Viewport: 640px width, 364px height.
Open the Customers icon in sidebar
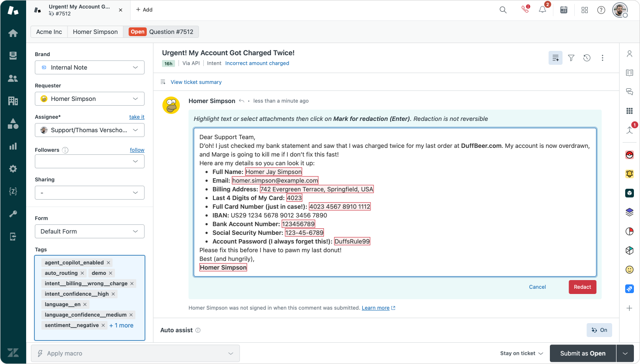(x=13, y=78)
